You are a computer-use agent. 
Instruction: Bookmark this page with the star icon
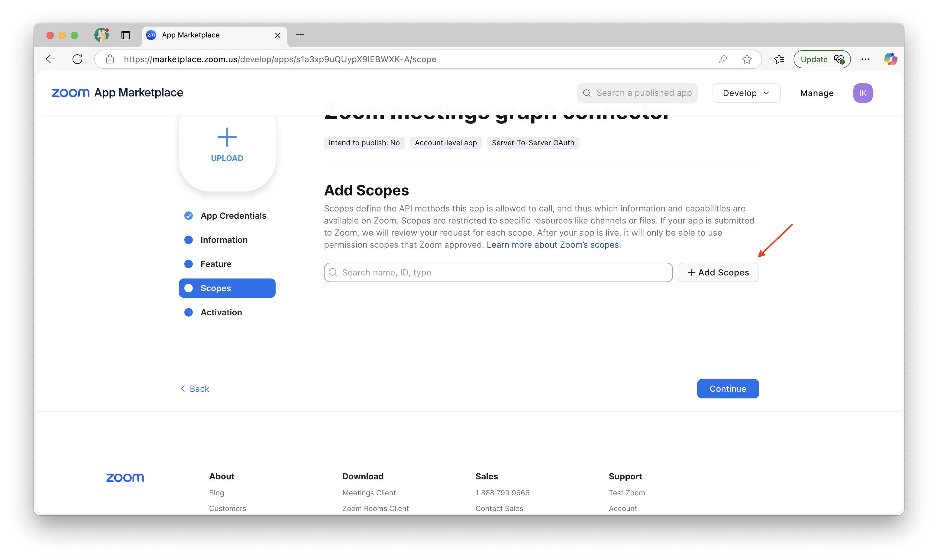tap(747, 59)
